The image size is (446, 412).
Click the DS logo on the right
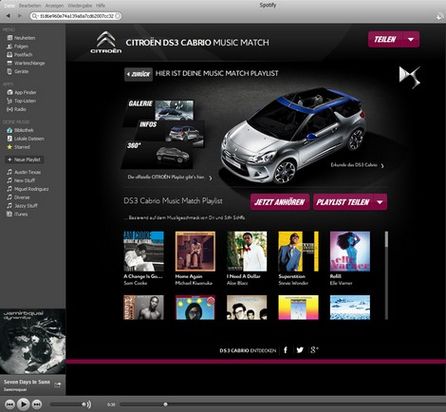[x=410, y=77]
